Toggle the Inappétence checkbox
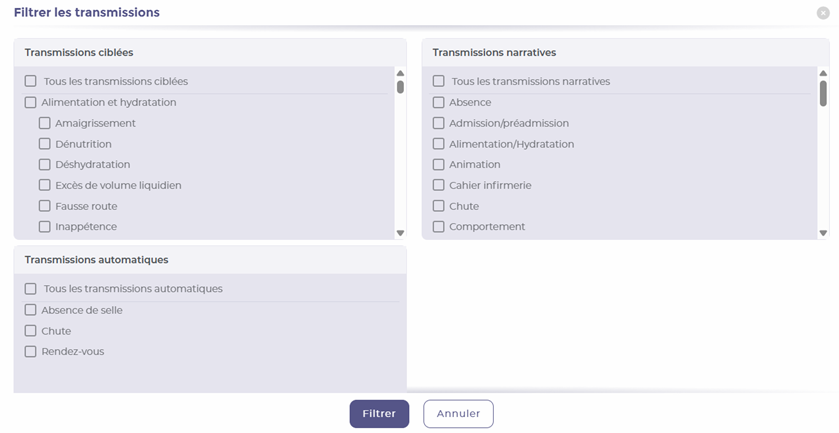 (44, 227)
